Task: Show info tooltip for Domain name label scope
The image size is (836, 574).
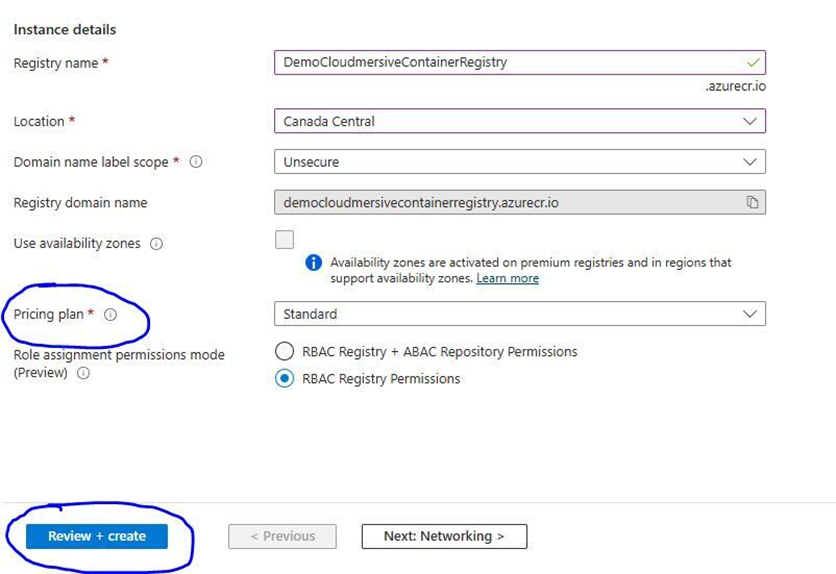Action: (x=196, y=161)
